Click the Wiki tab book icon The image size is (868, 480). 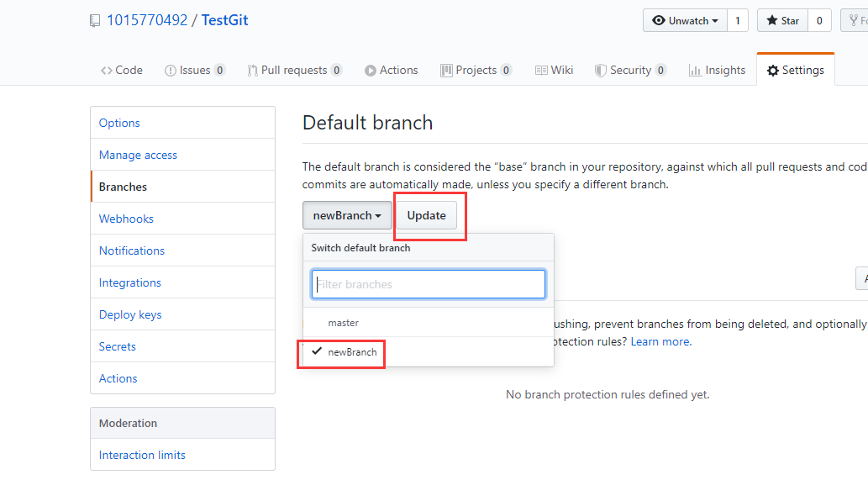pyautogui.click(x=541, y=71)
